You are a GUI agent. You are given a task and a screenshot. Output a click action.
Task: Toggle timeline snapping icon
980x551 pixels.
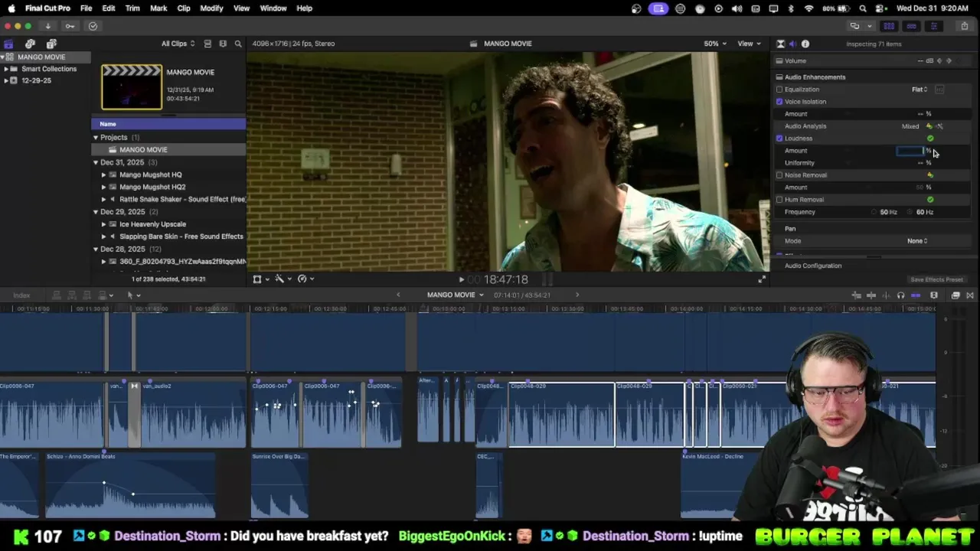click(x=916, y=295)
